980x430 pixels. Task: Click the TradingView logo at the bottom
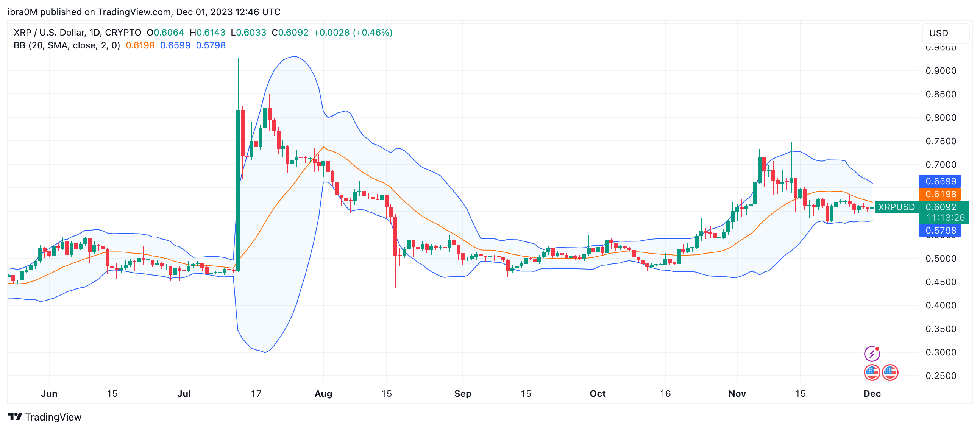(x=45, y=417)
